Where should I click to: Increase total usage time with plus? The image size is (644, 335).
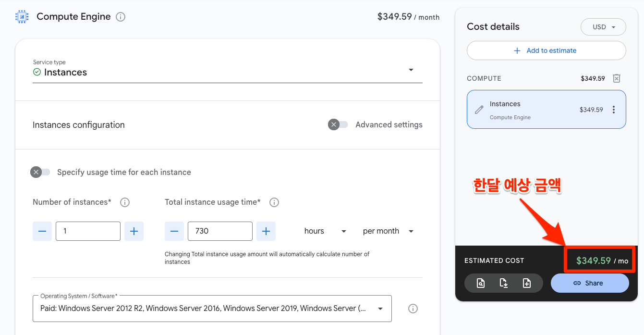(x=266, y=231)
